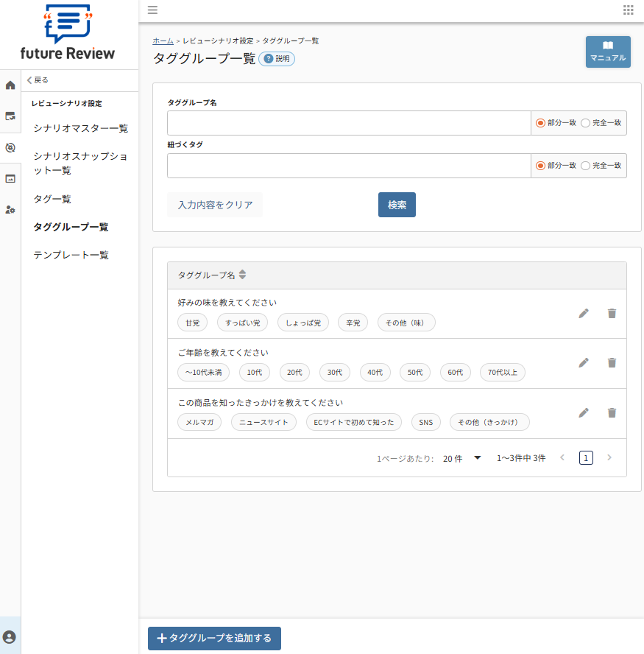Delete the ご年齢を教えてください tag group
This screenshot has height=654, width=644.
pyautogui.click(x=612, y=362)
